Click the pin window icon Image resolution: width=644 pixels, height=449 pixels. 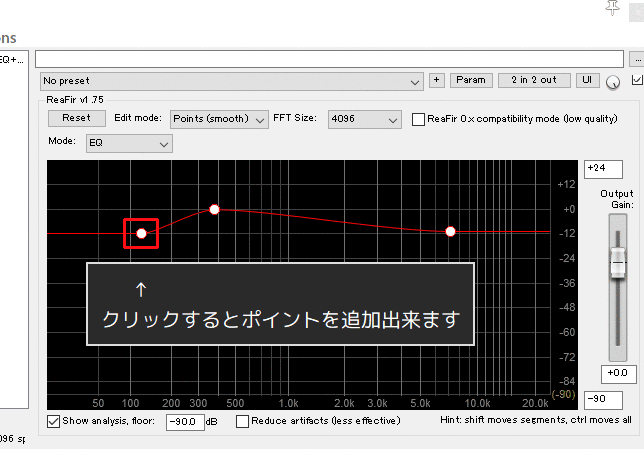pos(613,8)
